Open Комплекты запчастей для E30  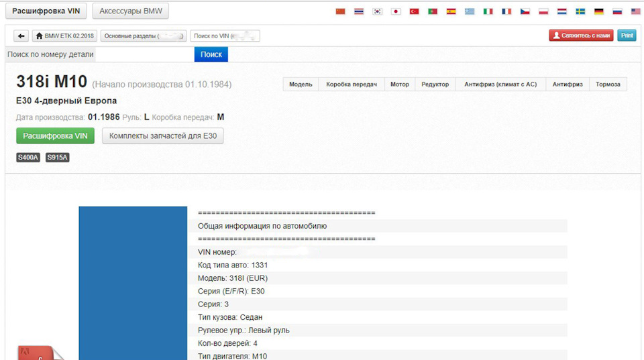coord(162,136)
